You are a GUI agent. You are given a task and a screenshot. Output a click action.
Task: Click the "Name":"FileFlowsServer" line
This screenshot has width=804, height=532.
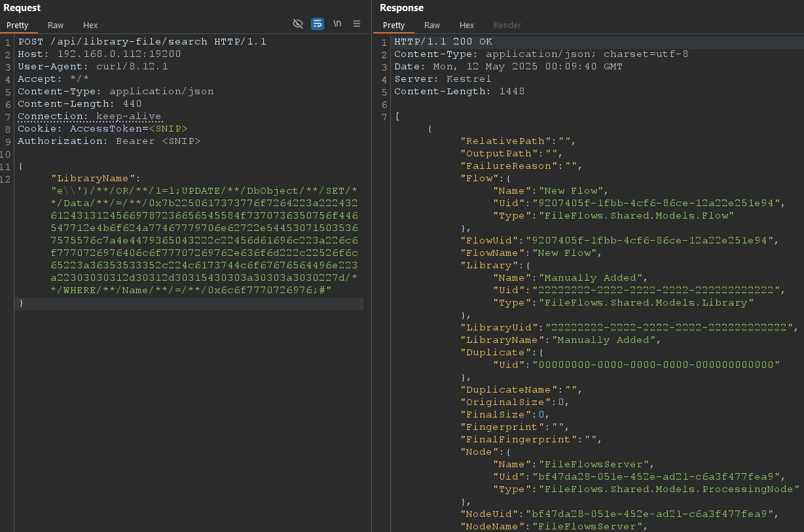575,464
